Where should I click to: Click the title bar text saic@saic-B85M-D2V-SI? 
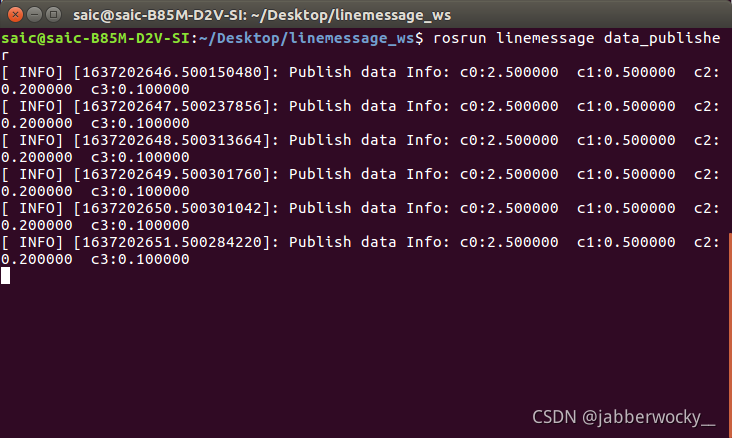(x=160, y=15)
